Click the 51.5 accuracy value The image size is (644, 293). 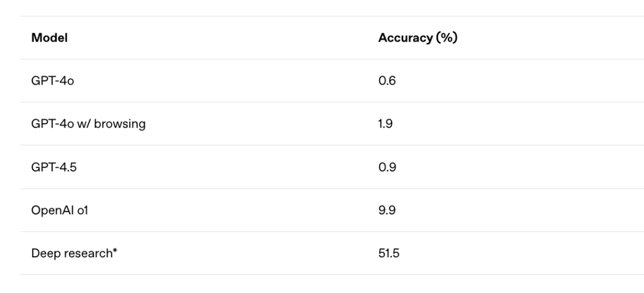pos(389,254)
